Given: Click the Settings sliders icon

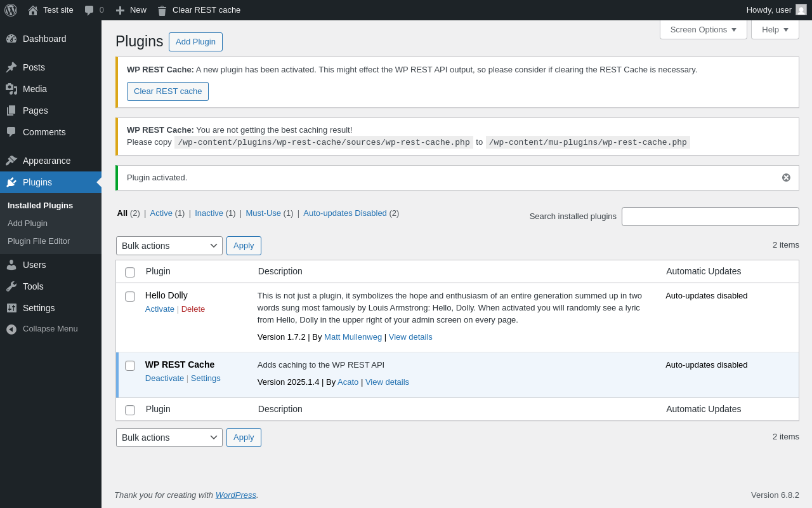Looking at the screenshot, I should [x=11, y=308].
